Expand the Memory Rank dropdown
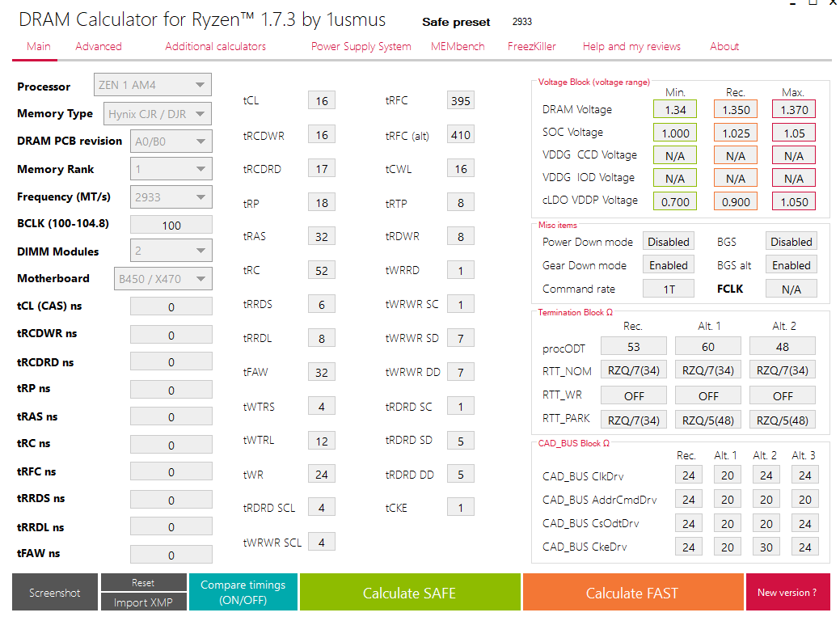Screen dimensions: 840x621 (171, 169)
